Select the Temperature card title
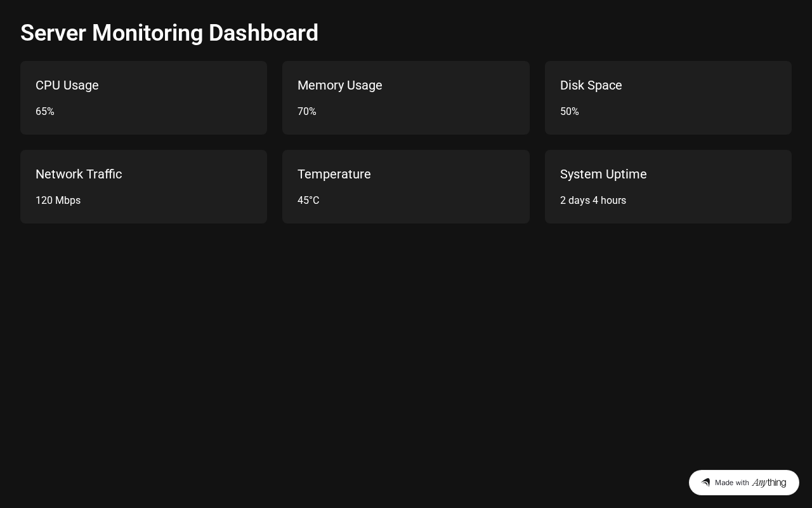The image size is (812, 508). (x=334, y=174)
